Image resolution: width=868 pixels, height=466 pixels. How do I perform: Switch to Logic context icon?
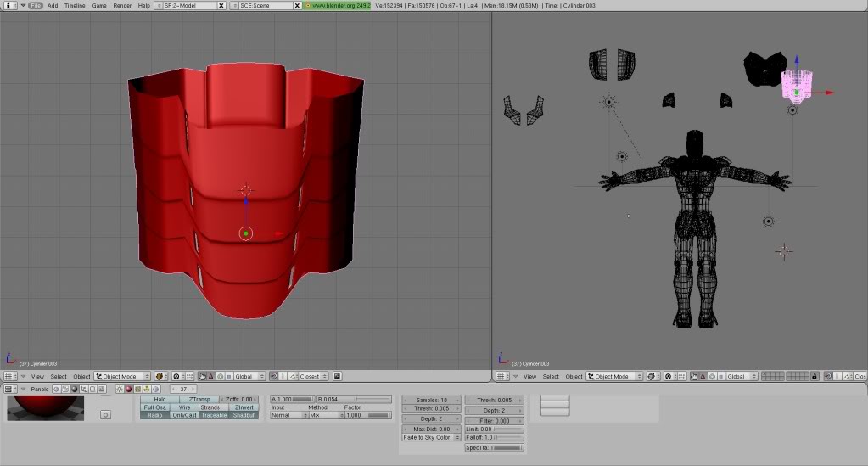[x=56, y=389]
